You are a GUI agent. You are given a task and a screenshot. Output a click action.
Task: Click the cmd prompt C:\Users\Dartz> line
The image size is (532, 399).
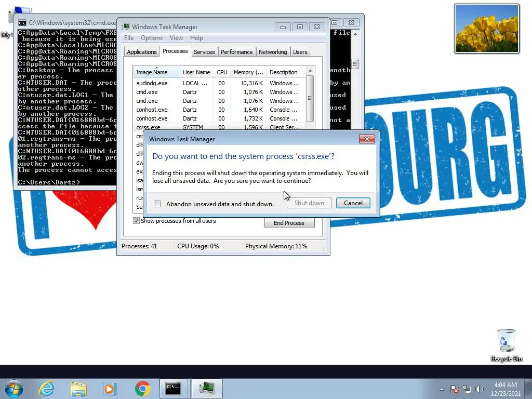click(x=49, y=182)
